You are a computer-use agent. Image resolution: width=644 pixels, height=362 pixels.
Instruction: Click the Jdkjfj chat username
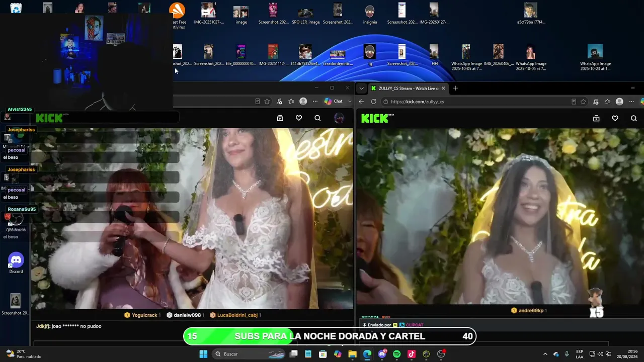[43, 326]
